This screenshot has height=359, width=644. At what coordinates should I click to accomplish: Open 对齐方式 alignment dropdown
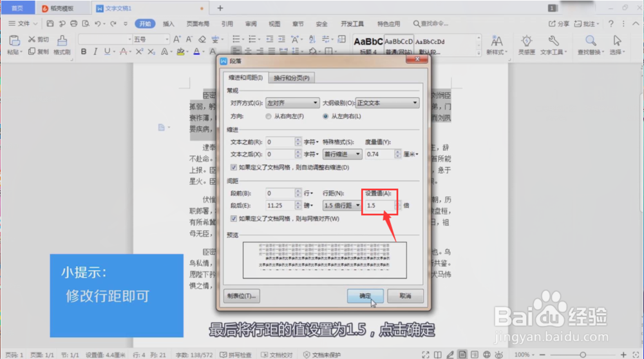292,103
